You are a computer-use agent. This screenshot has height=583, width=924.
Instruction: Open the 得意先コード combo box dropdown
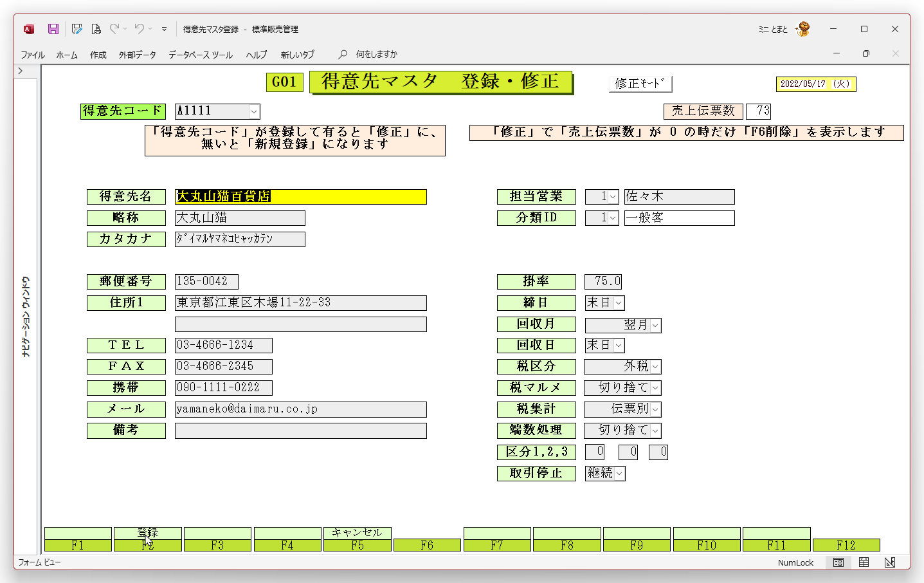254,112
